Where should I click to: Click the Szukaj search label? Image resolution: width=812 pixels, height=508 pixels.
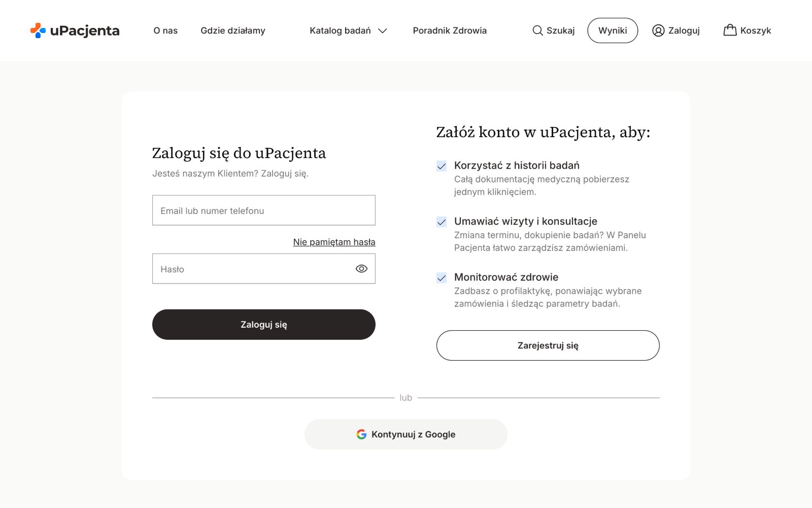point(561,30)
